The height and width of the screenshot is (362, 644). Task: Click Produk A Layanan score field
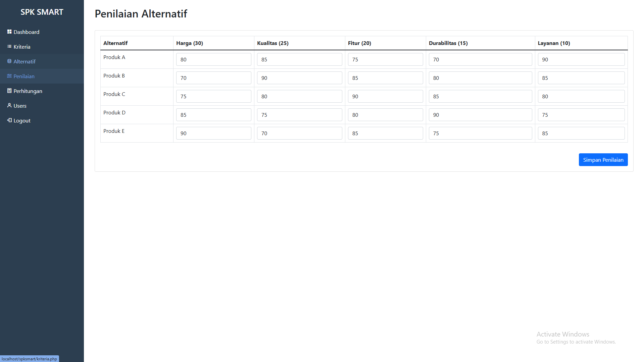(581, 59)
